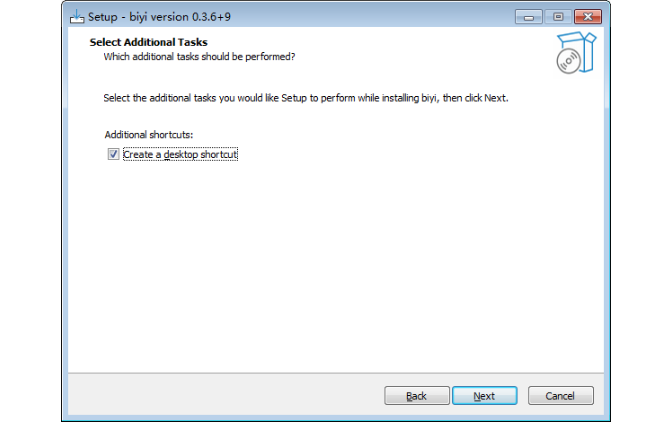Click the disc-and-box wizard image

(x=574, y=54)
